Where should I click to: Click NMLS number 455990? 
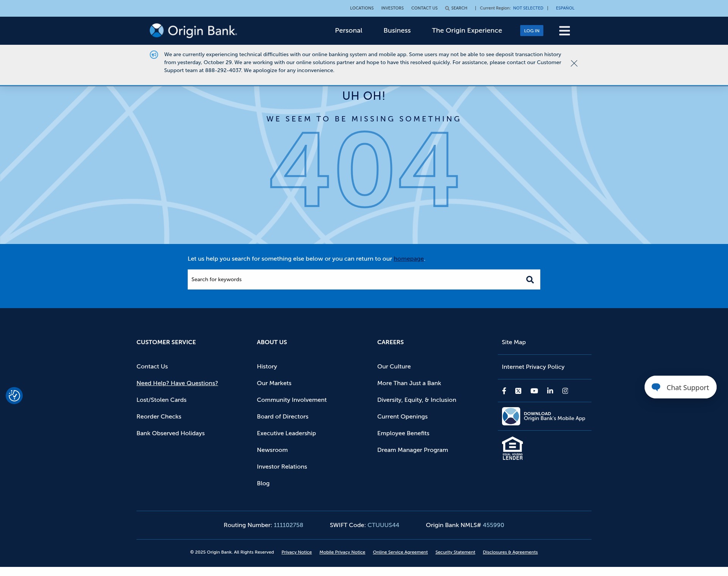[493, 525]
